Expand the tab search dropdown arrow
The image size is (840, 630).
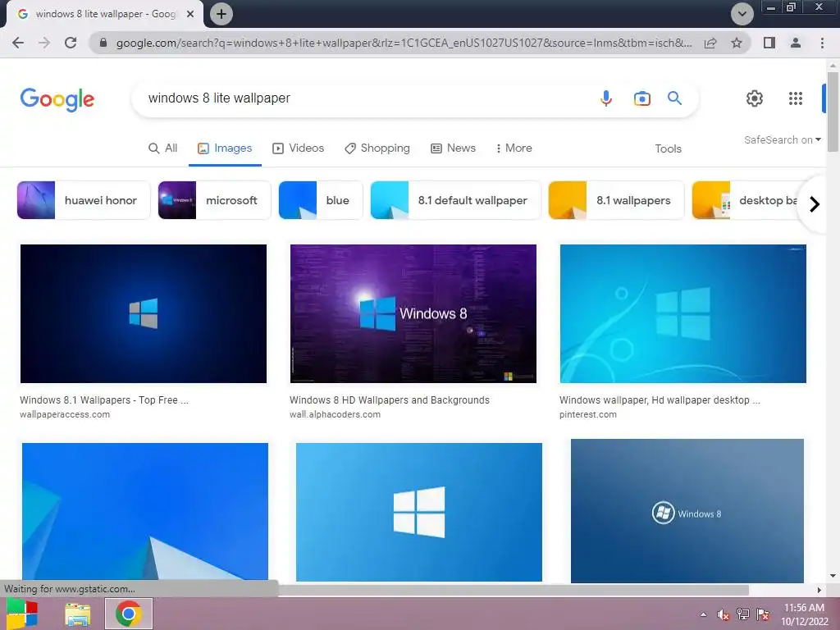tap(742, 14)
